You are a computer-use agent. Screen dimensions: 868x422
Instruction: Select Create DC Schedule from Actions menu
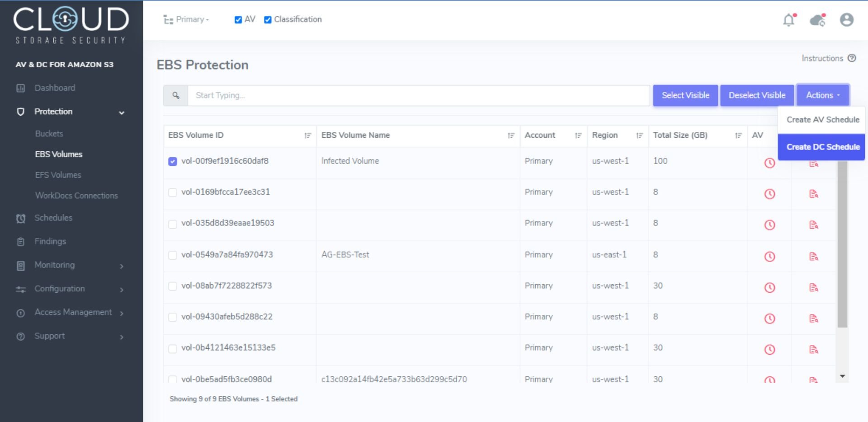(x=821, y=147)
